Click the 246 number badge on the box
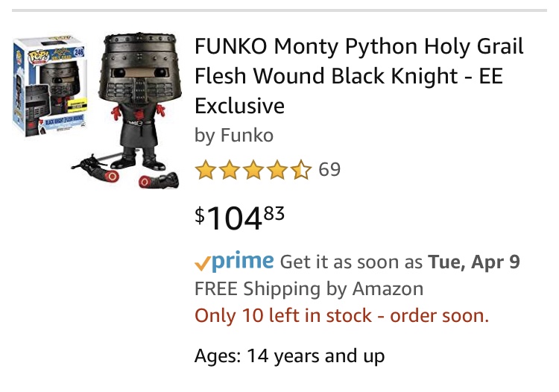 78,51
